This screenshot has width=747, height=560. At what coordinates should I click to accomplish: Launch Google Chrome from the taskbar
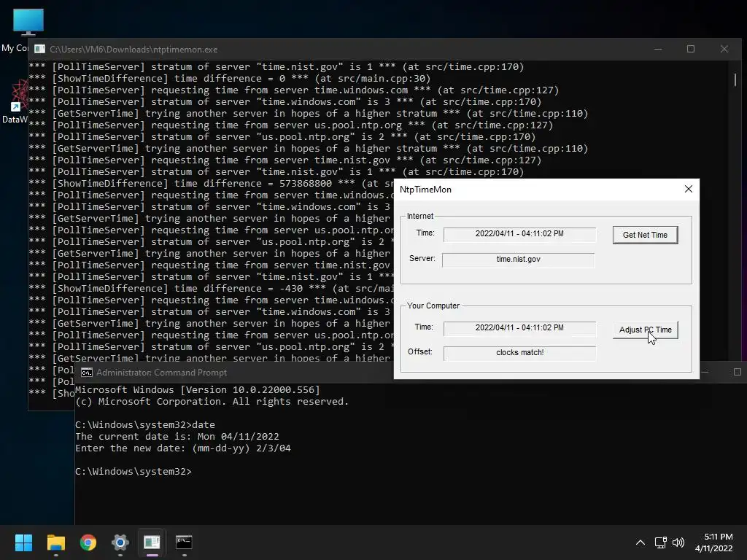point(88,542)
